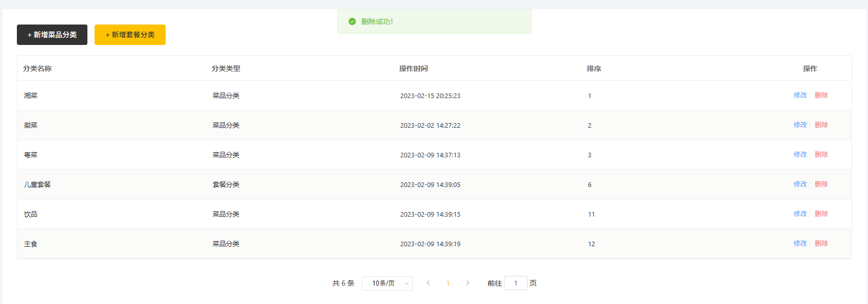
Task: Select the 主食 name cell
Action: [x=31, y=244]
